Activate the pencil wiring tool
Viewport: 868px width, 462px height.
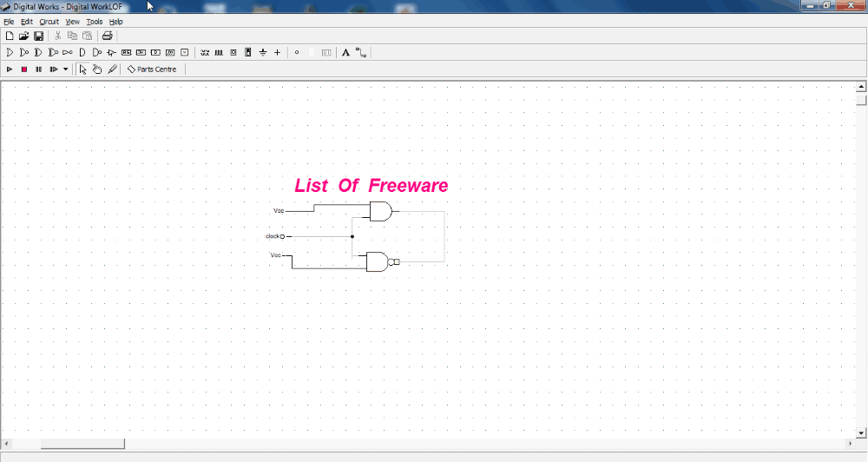click(112, 69)
